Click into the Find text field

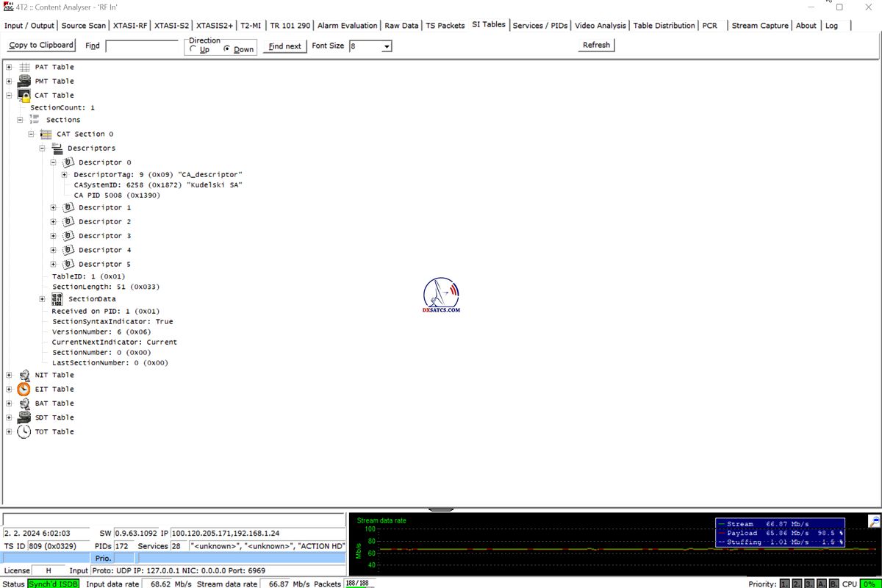(142, 46)
